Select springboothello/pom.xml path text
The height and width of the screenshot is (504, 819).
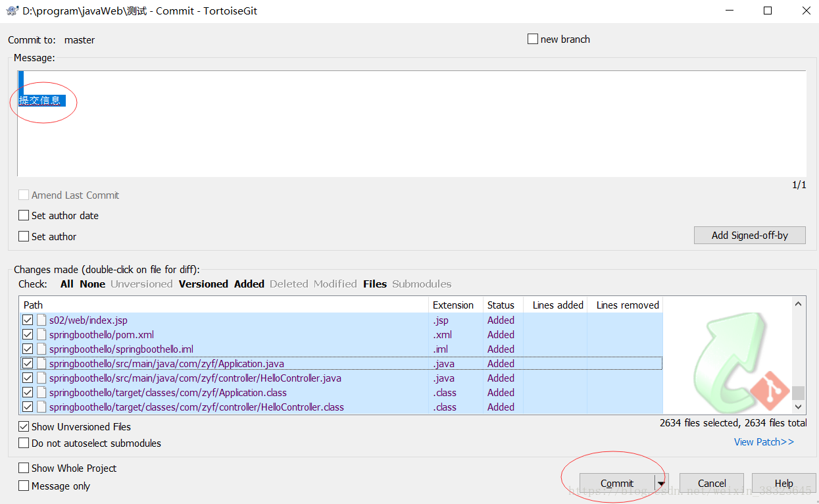[101, 335]
